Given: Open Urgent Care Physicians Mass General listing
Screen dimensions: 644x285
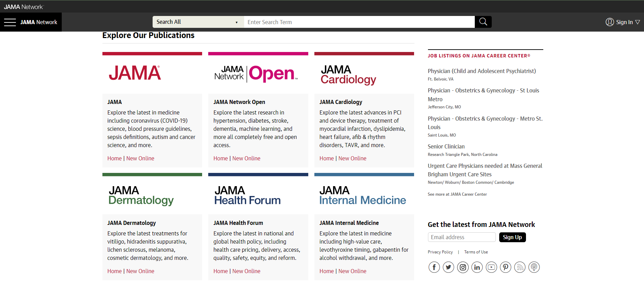Looking at the screenshot, I should click(485, 170).
